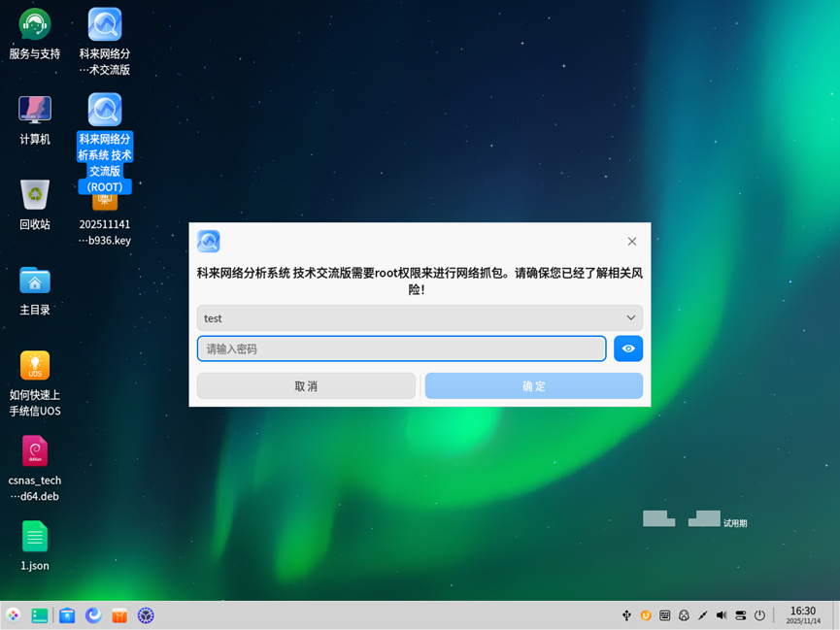Screen dimensions: 840x630
Task: Open the app launcher in the taskbar
Action: pos(12,614)
